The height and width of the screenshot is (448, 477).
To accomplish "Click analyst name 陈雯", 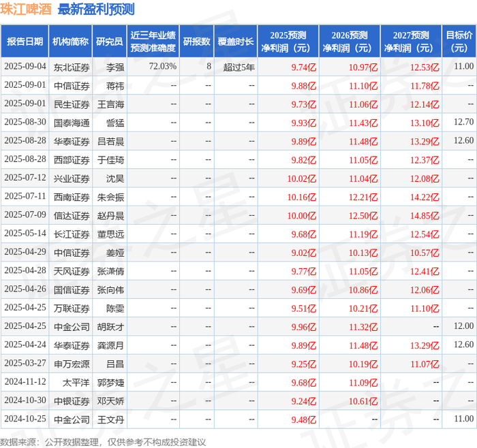I will click(x=115, y=308).
